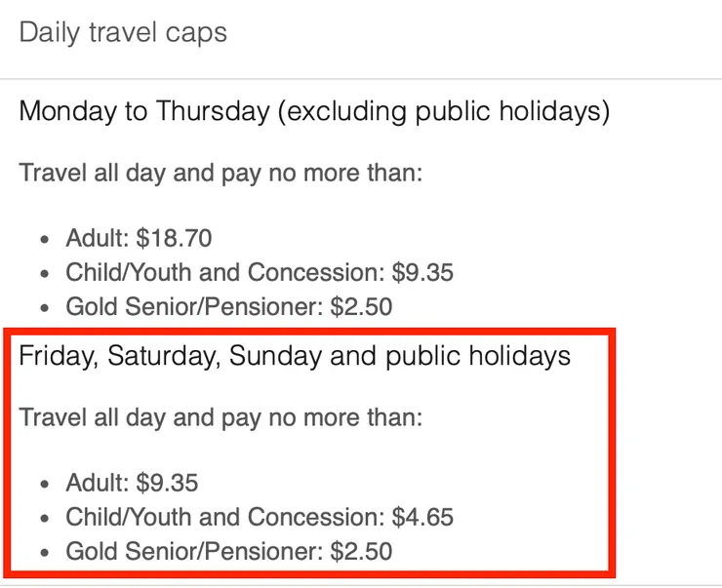Click the "(excluding public holidays)" parenthetical text
The width and height of the screenshot is (722, 588).
(444, 111)
